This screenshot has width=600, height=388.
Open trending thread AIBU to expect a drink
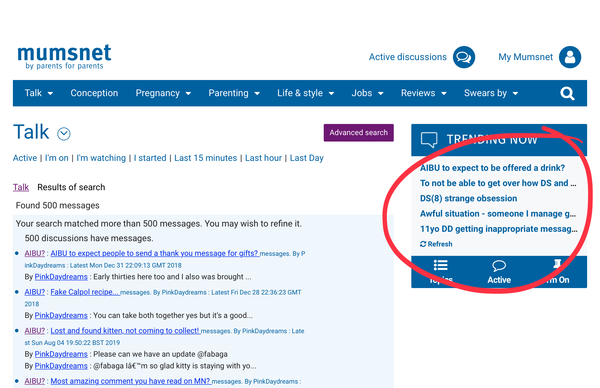492,168
